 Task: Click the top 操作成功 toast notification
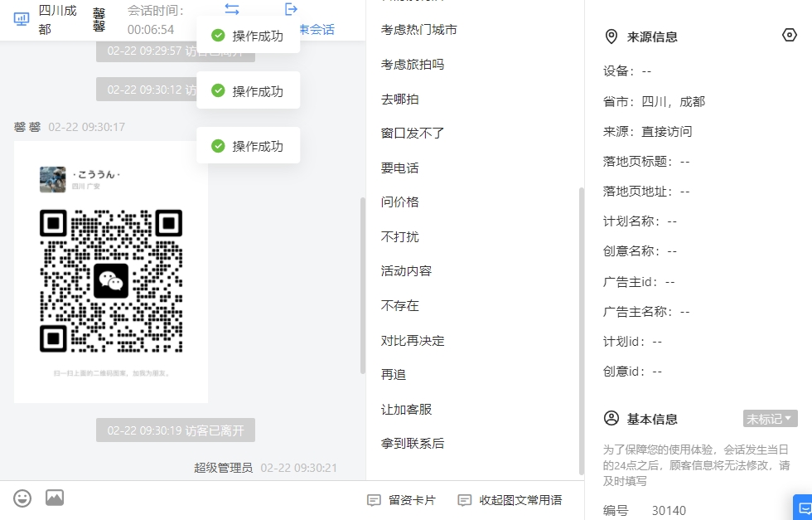(x=248, y=36)
